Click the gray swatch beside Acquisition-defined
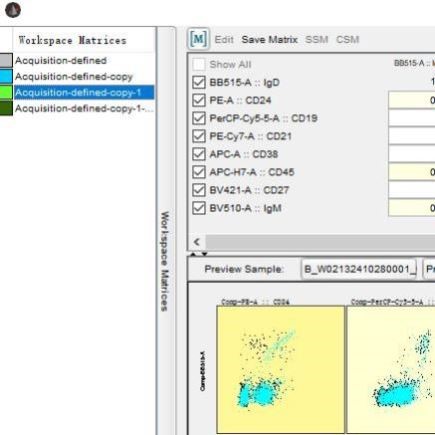Image resolution: width=435 pixels, height=435 pixels. pyautogui.click(x=6, y=61)
